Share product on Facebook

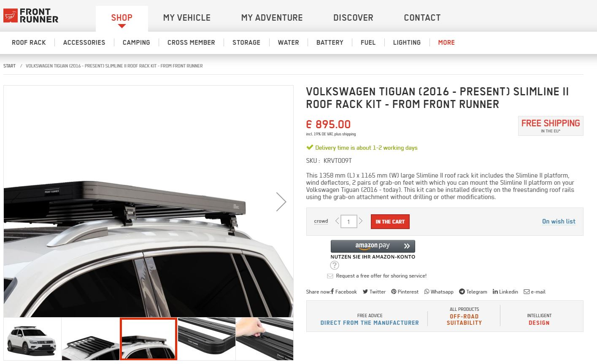pyautogui.click(x=344, y=291)
